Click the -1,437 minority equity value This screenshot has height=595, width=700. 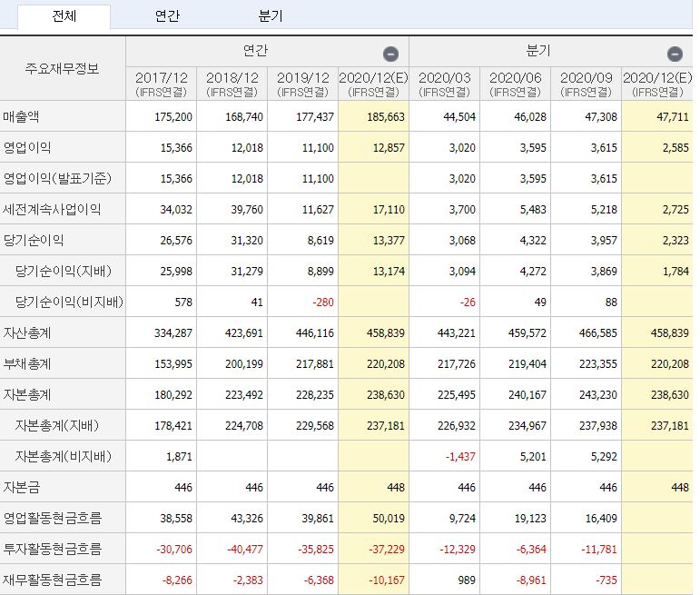click(x=460, y=457)
